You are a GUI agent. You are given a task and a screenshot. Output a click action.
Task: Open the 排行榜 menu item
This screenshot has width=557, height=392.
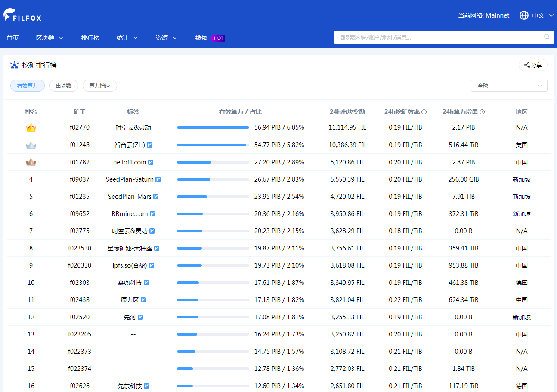90,38
